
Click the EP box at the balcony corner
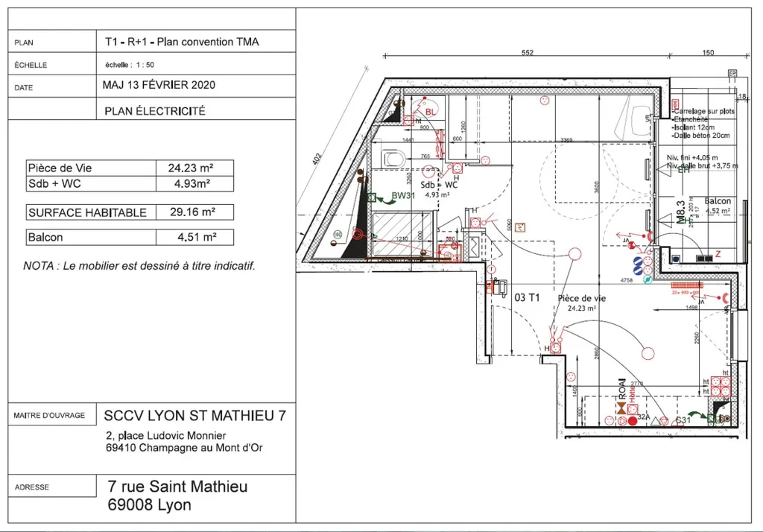pyautogui.click(x=732, y=74)
